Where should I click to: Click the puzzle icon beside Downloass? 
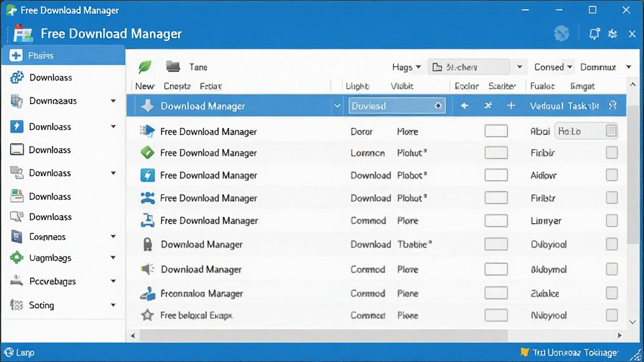[17, 77]
